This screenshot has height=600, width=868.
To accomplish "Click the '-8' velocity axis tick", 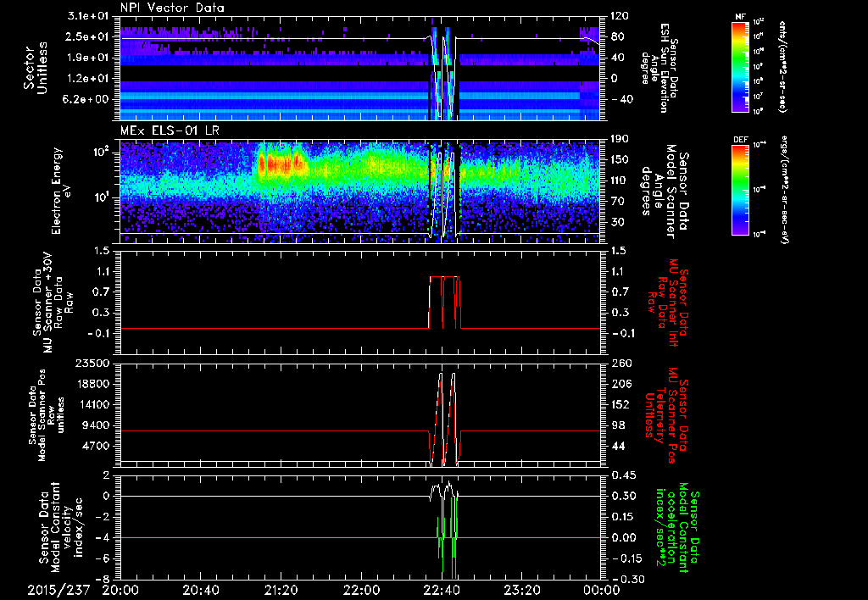I will pos(102,579).
